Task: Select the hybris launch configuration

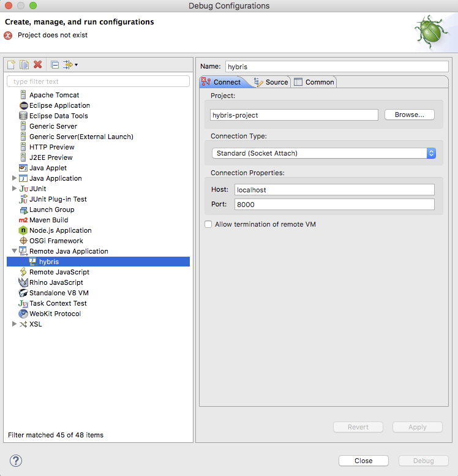Action: (99, 262)
